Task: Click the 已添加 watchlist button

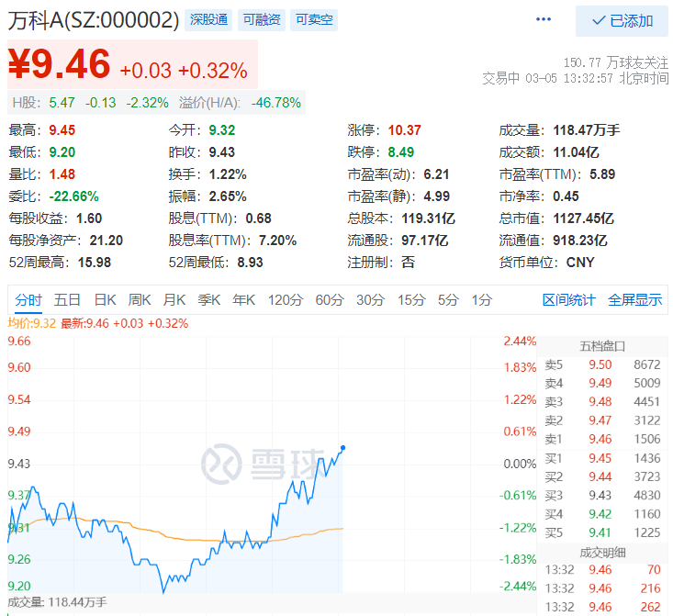Action: pos(622,20)
